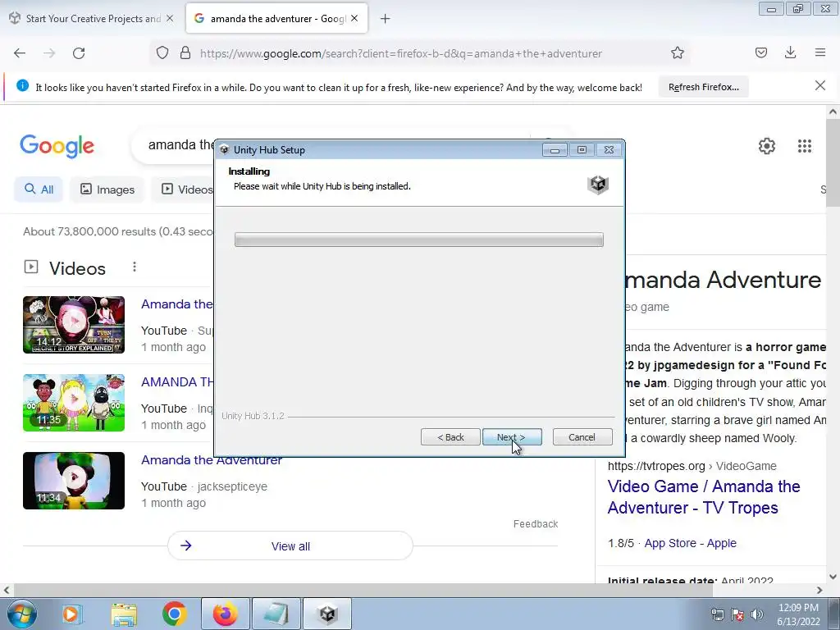Play the 11:34 jacksepticeye video thumbnail
Screen dimensions: 840x630
pyautogui.click(x=74, y=481)
